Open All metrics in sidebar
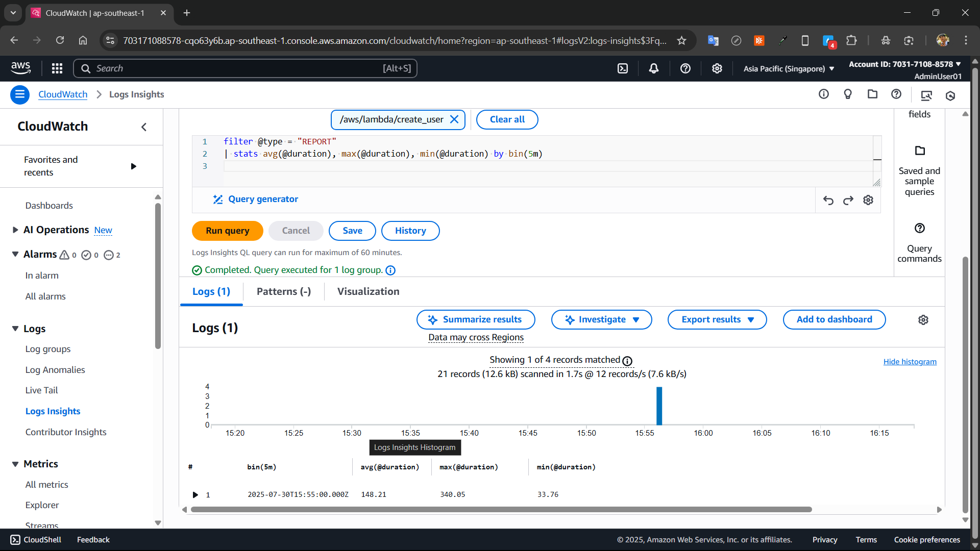The width and height of the screenshot is (980, 551). pos(46,485)
